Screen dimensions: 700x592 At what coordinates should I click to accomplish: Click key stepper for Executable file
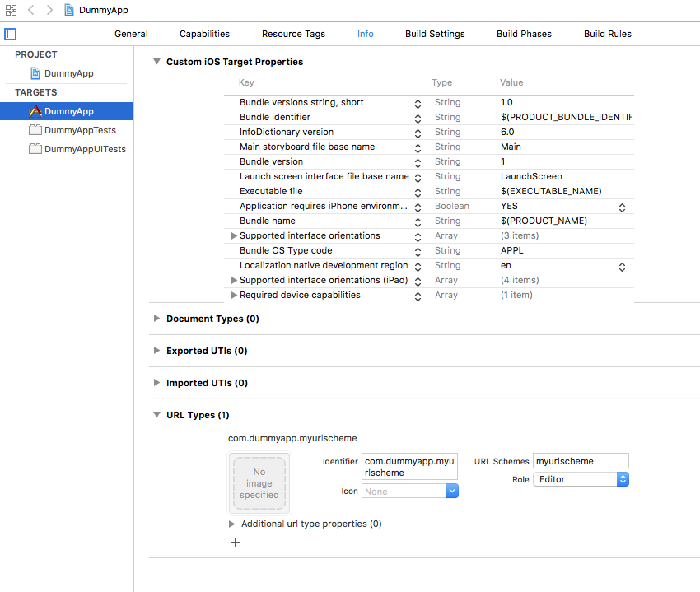[418, 193]
